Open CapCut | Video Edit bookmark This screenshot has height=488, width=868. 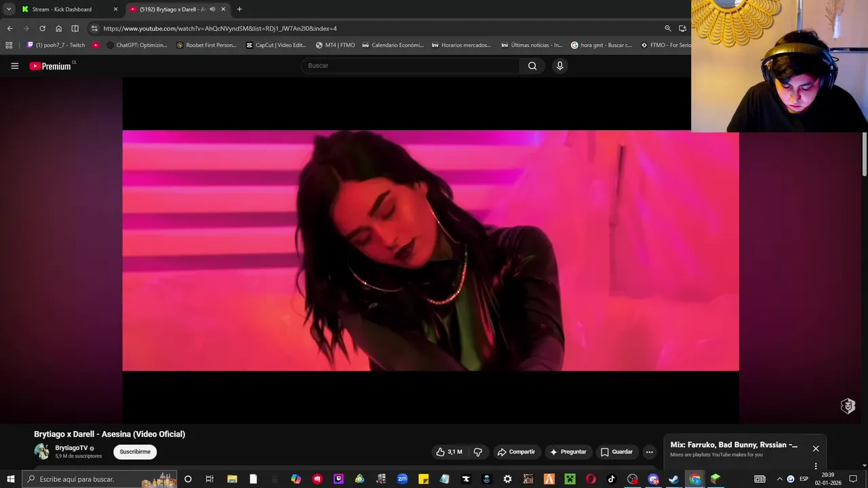coord(276,45)
